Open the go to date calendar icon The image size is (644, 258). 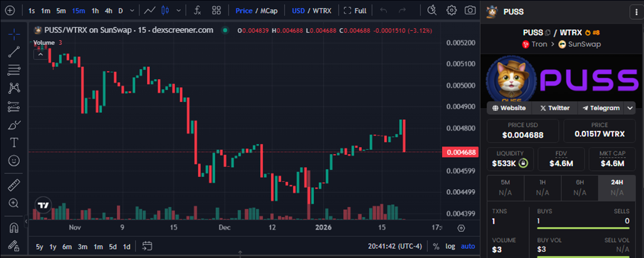(x=147, y=246)
